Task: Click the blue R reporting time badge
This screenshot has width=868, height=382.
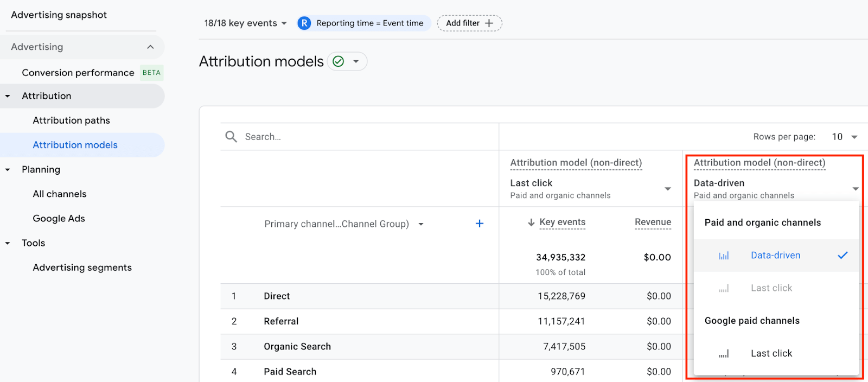Action: click(x=304, y=23)
